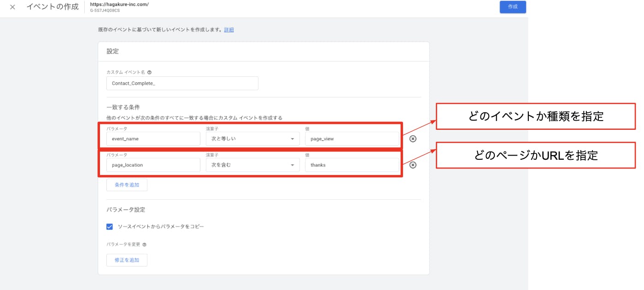644x290 pixels.
Task: Expand the 次を含む operator dropdown
Action: pyautogui.click(x=252, y=165)
